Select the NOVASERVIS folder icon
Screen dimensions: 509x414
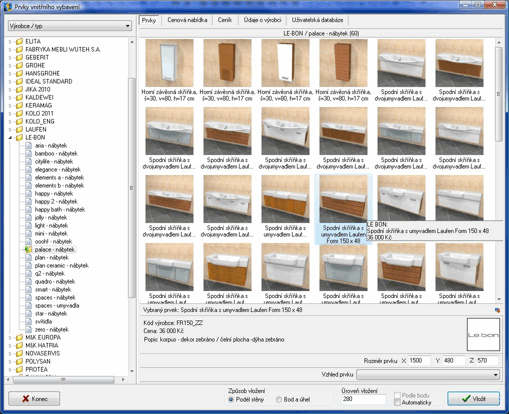tap(19, 353)
